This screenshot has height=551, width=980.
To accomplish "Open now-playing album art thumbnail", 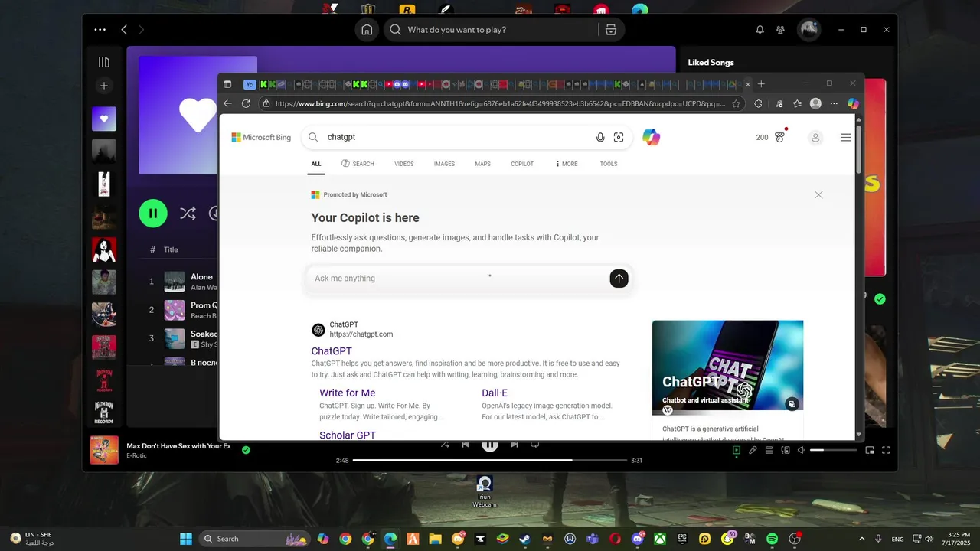I will [x=104, y=450].
